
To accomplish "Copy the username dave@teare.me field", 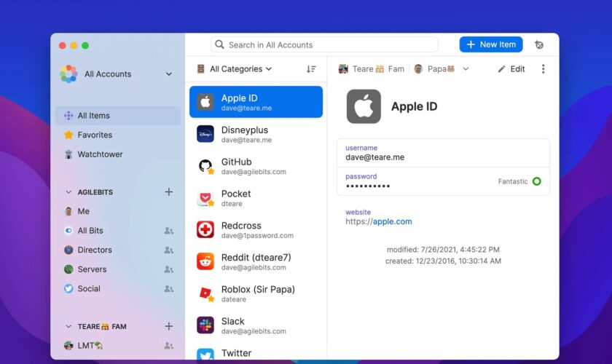I will [x=444, y=154].
